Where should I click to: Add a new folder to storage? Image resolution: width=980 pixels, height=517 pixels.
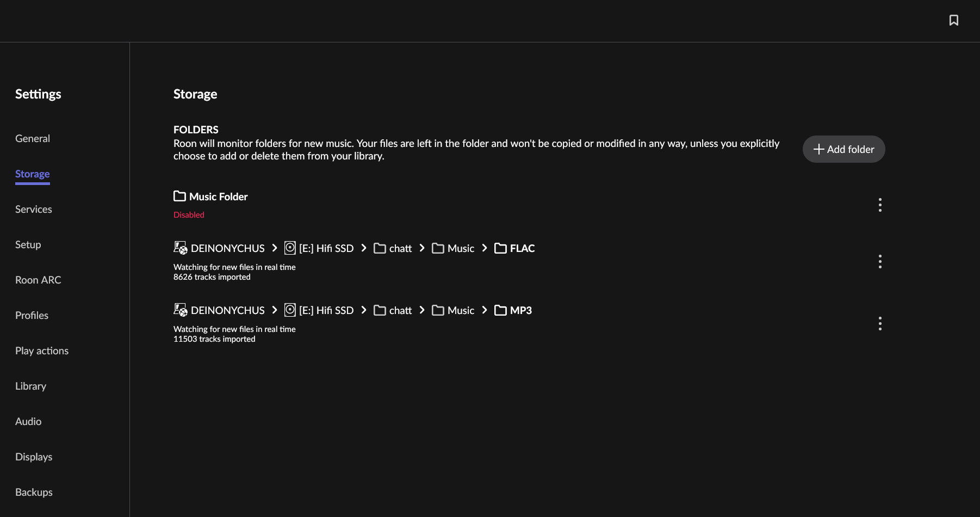843,149
